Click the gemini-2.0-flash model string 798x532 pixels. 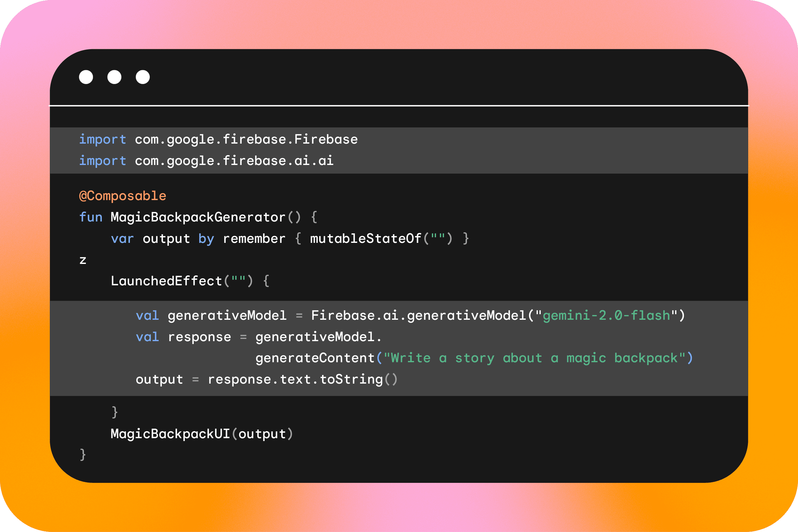(x=606, y=316)
